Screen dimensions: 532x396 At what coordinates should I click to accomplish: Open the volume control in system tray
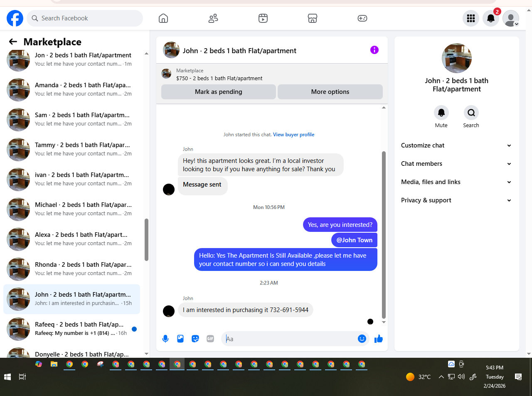tap(461, 377)
